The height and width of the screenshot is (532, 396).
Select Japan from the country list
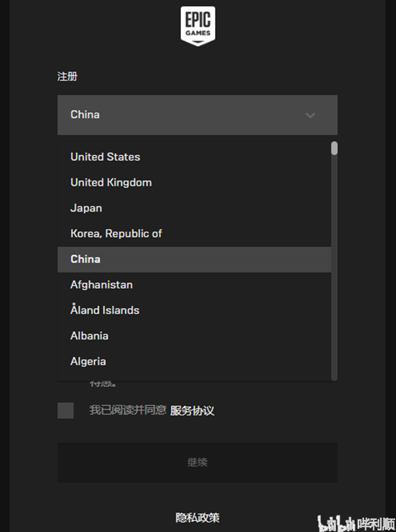[x=194, y=208]
